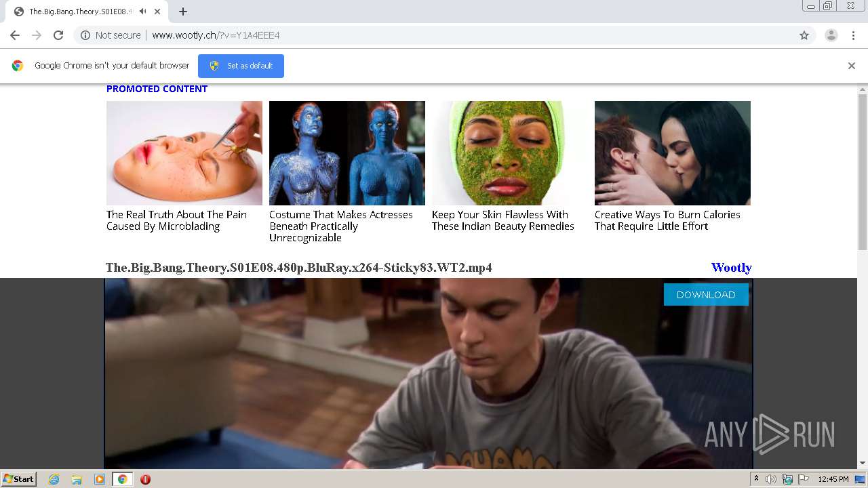Click the Wootly site link
The image size is (868, 488).
point(731,268)
